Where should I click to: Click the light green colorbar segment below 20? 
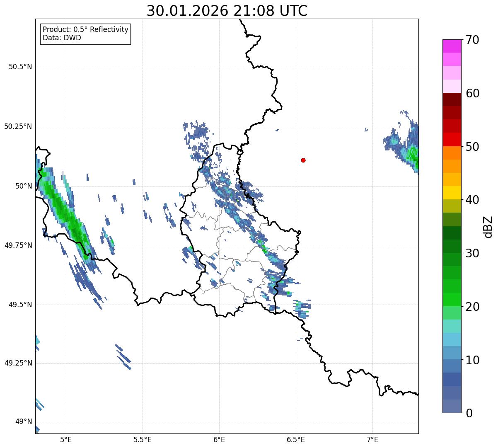(452, 312)
